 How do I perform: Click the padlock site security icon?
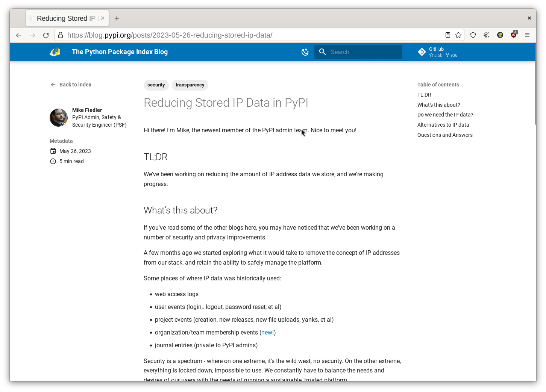61,35
